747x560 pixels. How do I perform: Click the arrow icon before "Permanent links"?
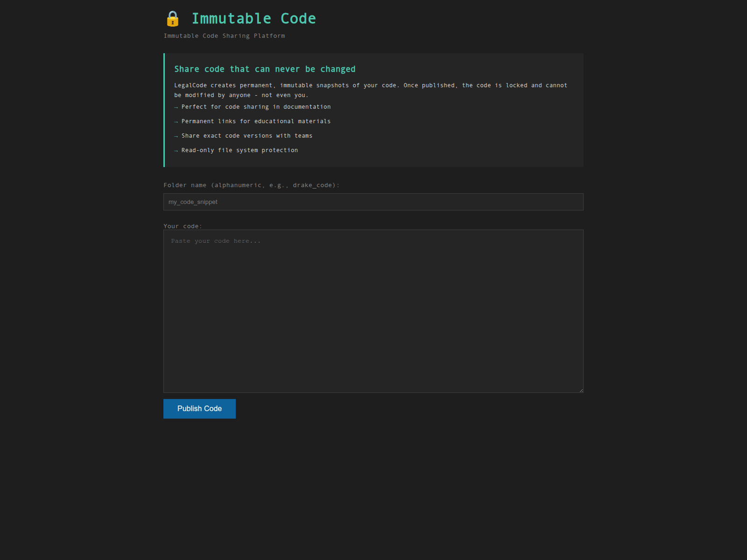coord(176,121)
